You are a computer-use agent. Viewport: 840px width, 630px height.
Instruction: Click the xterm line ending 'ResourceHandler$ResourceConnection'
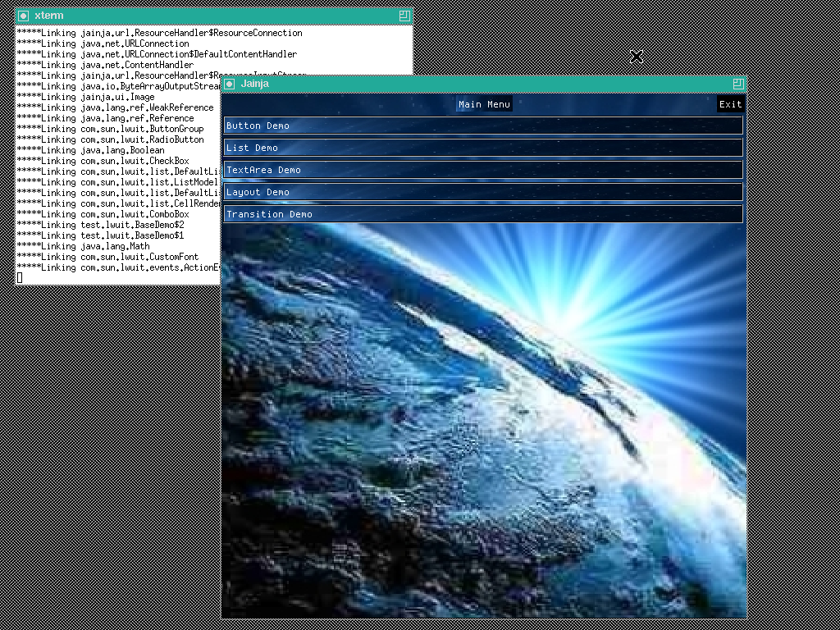pyautogui.click(x=160, y=33)
